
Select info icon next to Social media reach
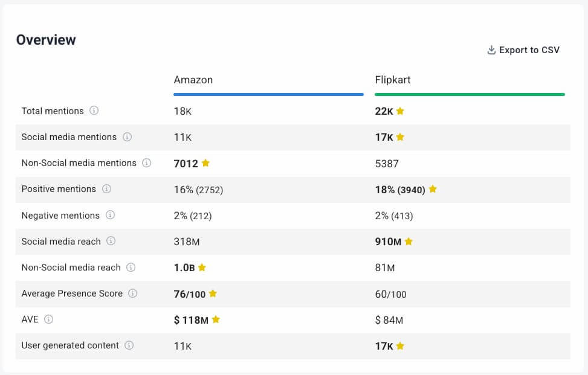click(111, 241)
